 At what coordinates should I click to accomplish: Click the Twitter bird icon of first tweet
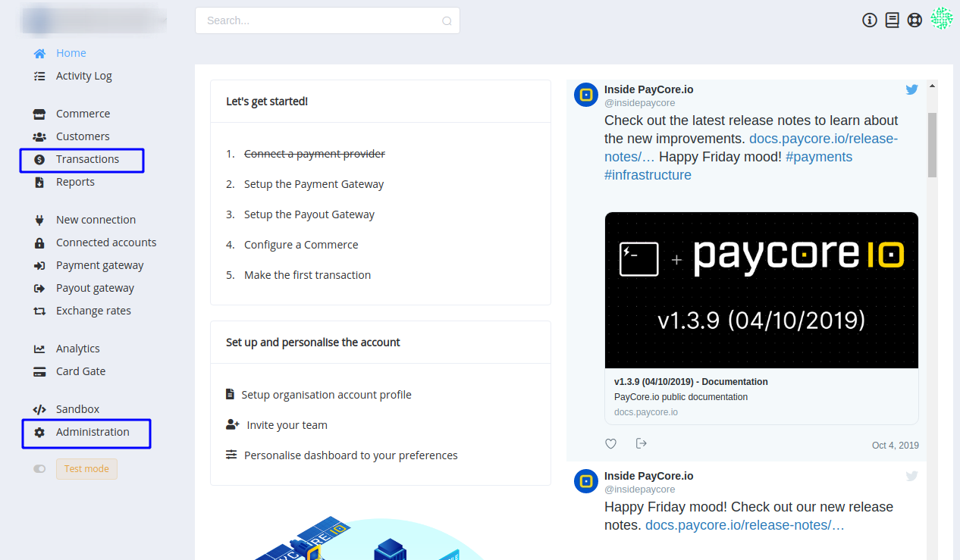coord(912,89)
